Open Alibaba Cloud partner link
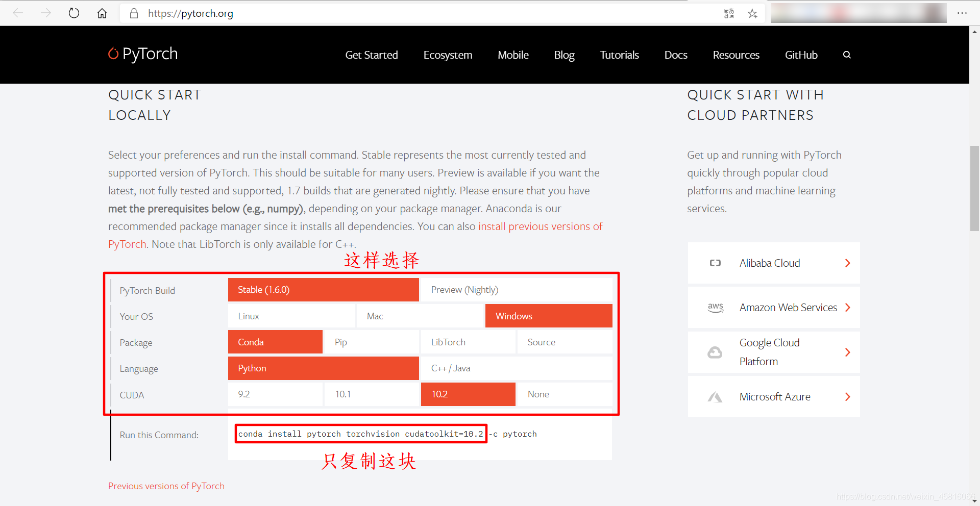 click(x=774, y=263)
